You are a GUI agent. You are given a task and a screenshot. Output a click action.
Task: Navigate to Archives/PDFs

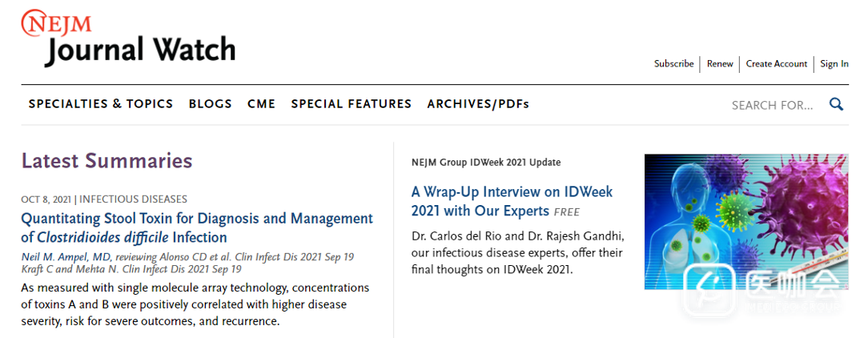478,104
